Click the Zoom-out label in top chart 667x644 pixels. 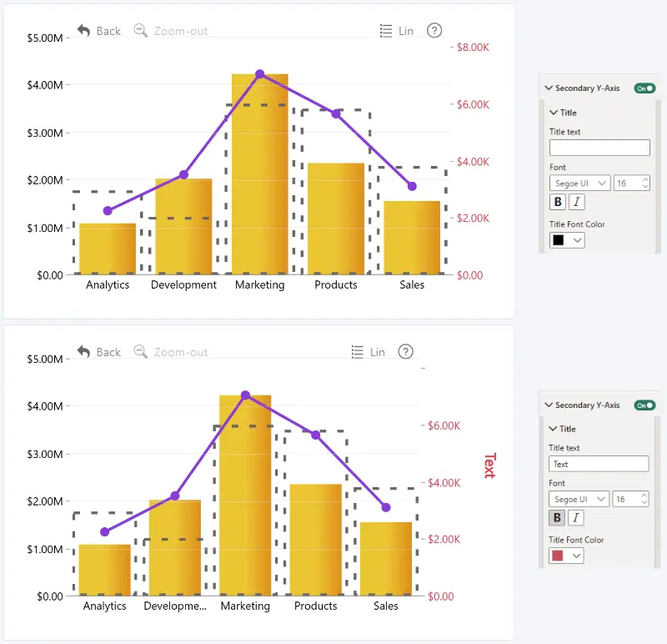click(181, 31)
